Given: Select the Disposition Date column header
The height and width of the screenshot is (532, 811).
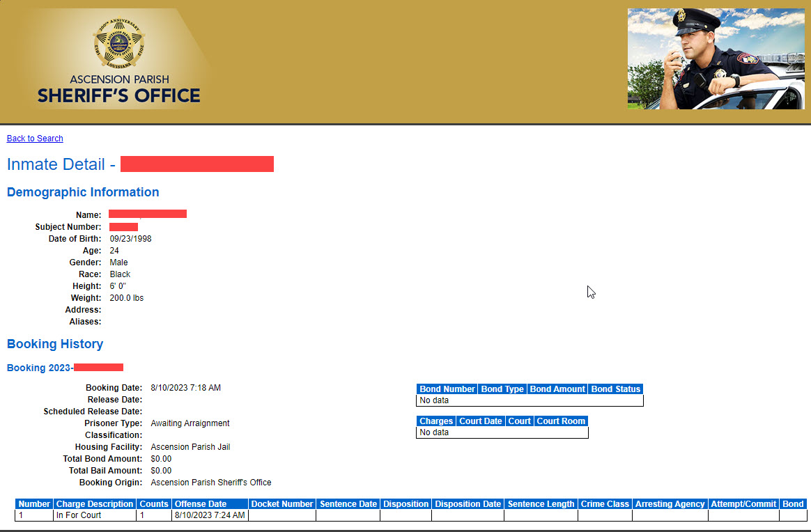Looking at the screenshot, I should pos(468,504).
